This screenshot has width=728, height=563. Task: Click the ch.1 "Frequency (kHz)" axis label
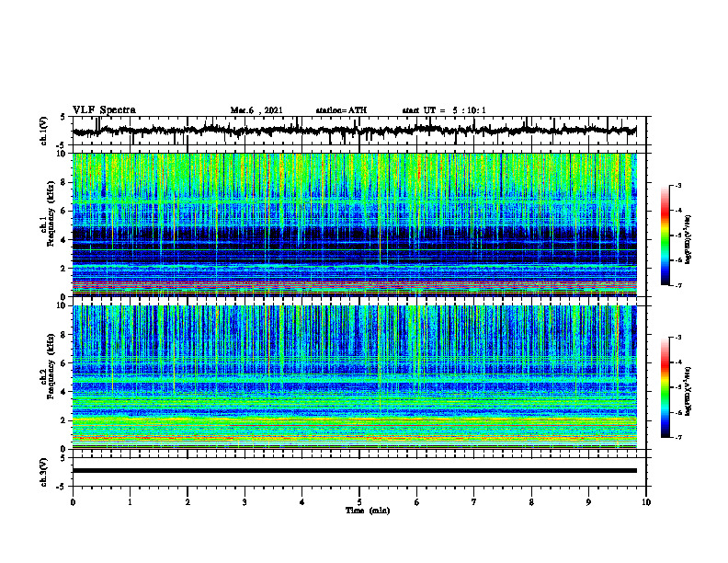click(x=51, y=212)
